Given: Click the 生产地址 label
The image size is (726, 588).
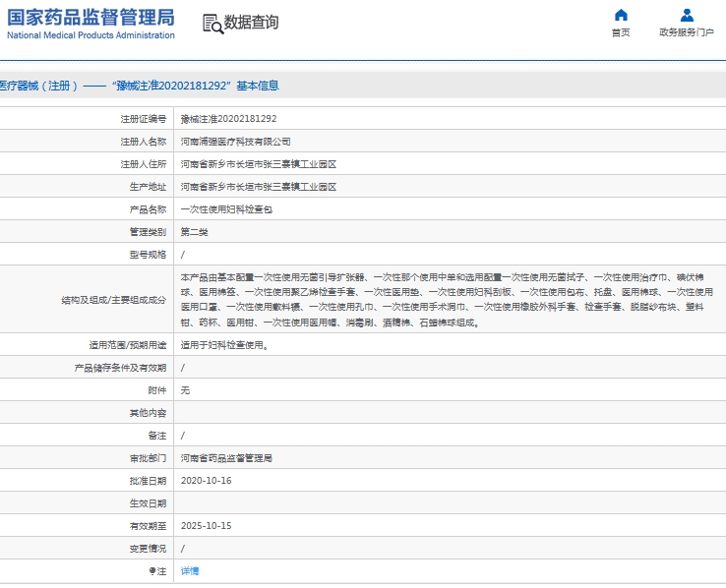Looking at the screenshot, I should point(148,187).
